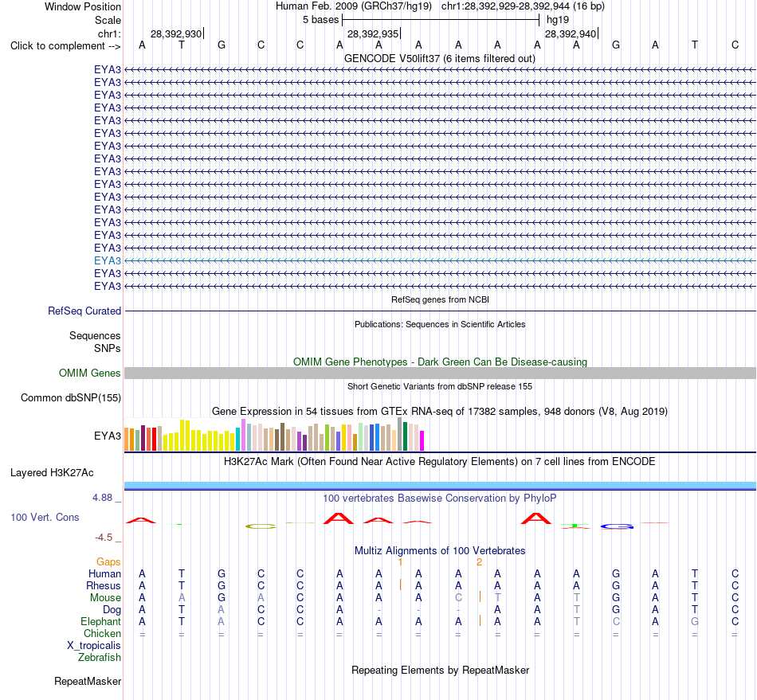Open the 'H3K27Ac Mark' ENCODE track title

tap(440, 462)
